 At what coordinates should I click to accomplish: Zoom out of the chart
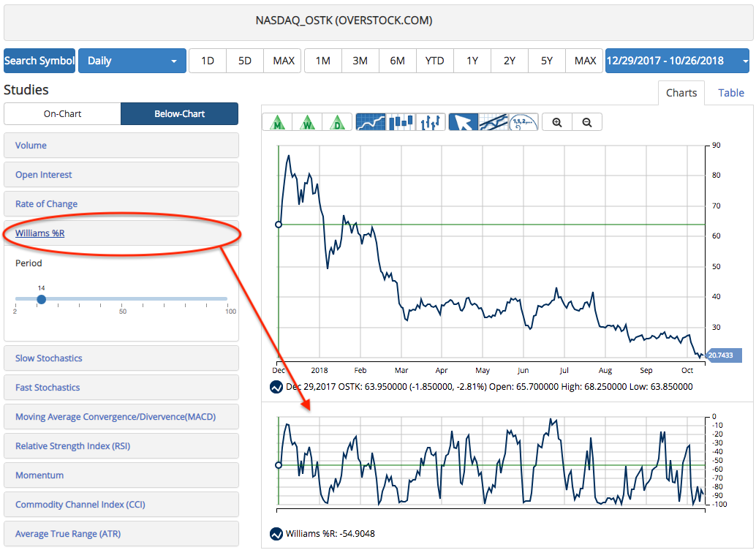pyautogui.click(x=587, y=122)
